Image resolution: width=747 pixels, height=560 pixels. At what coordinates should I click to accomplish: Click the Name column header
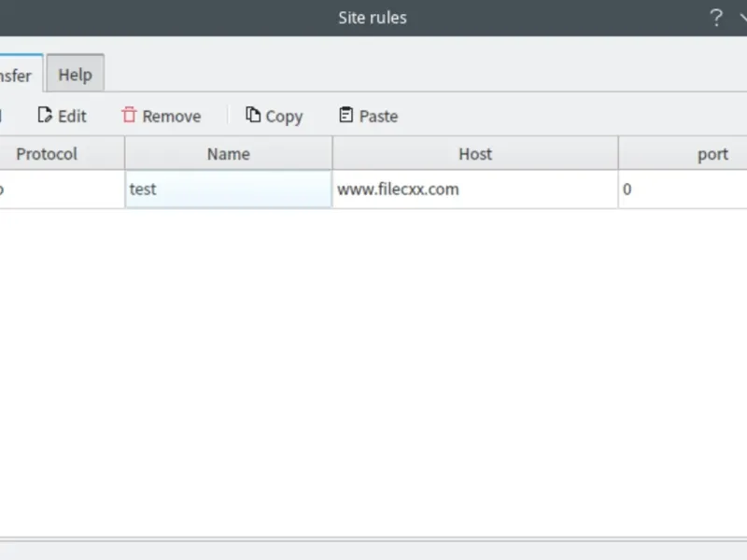click(x=229, y=154)
